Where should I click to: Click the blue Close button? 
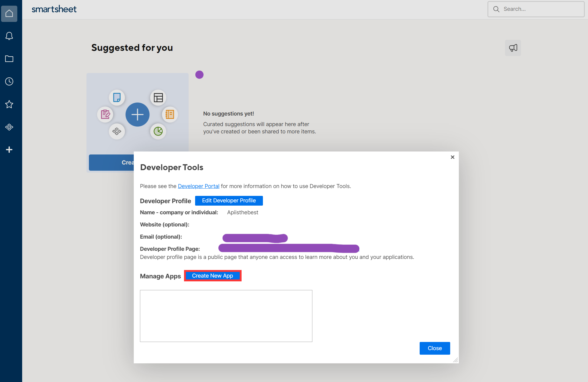tap(435, 348)
